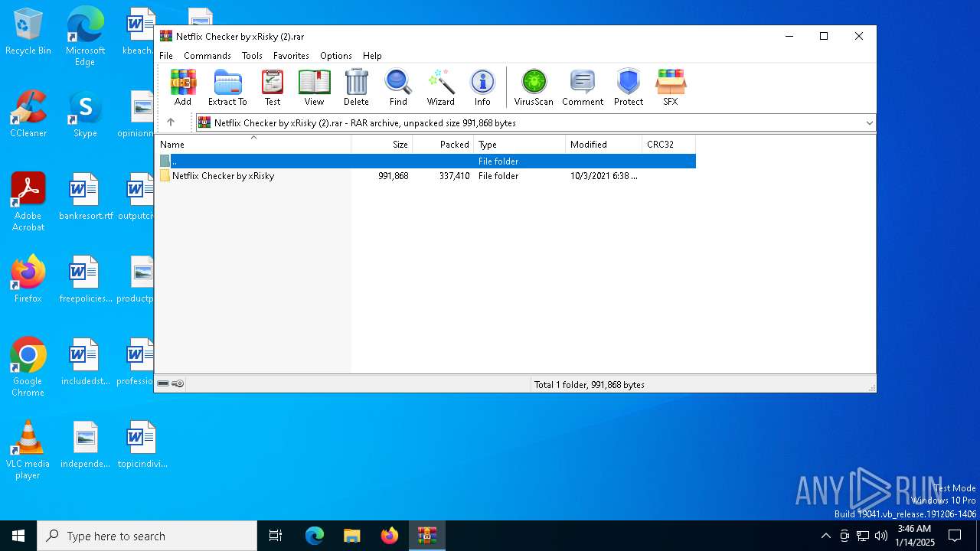
Task: Click the 10/3/2021 modified date cell
Action: [603, 176]
